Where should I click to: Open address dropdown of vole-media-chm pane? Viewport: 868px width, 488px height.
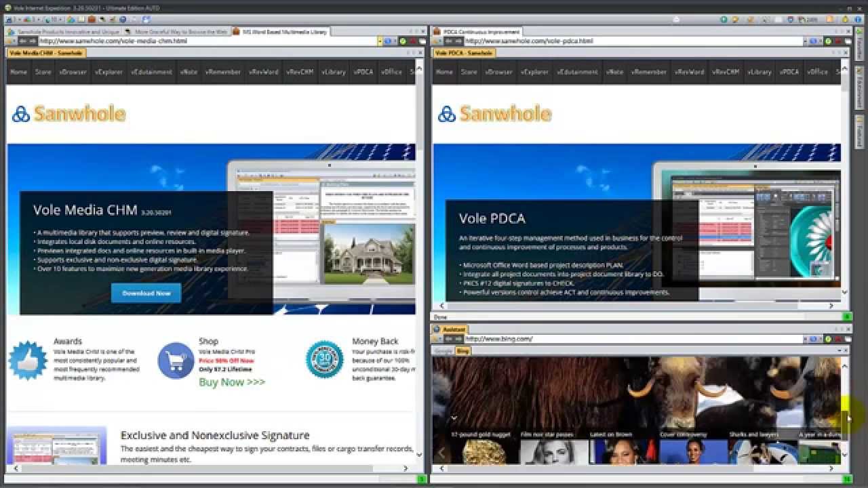380,41
